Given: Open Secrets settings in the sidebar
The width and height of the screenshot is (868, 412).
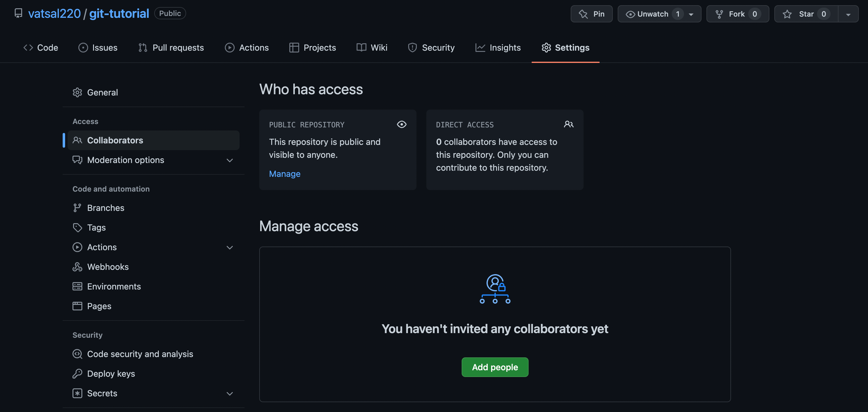Looking at the screenshot, I should tap(154, 393).
